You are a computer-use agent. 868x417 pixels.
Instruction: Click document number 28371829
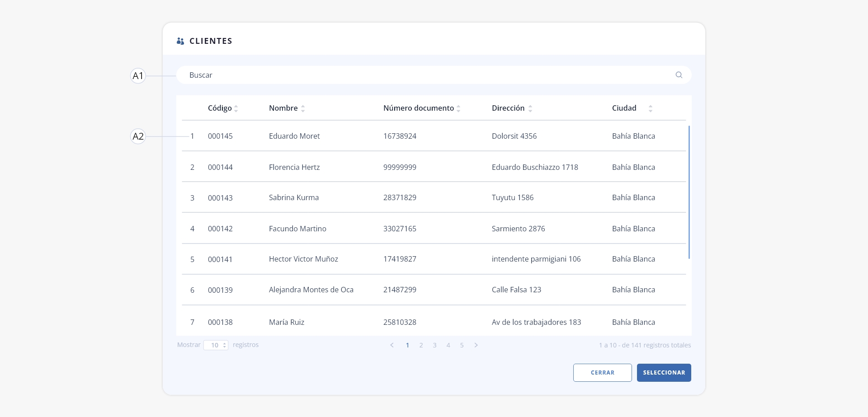point(400,197)
